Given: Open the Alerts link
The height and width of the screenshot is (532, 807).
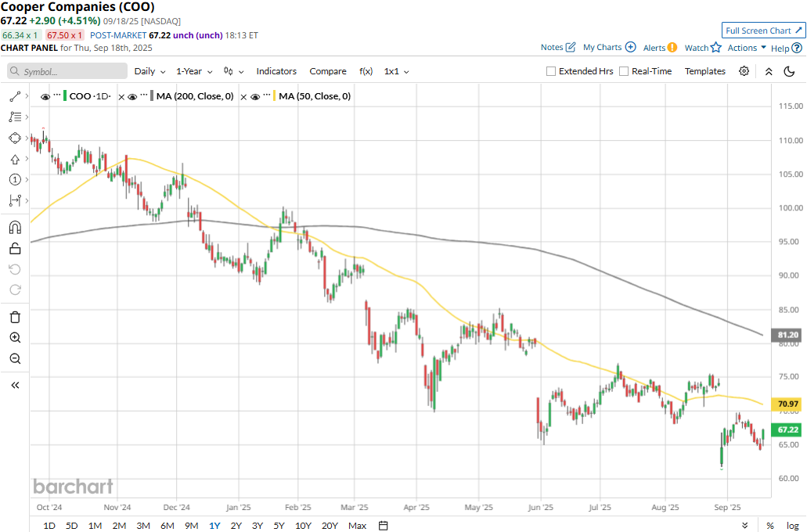Looking at the screenshot, I should [x=661, y=48].
